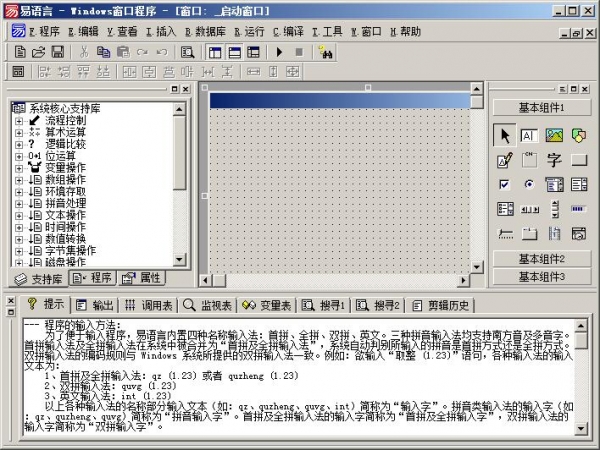Select the calendar-style component in last row

[579, 233]
